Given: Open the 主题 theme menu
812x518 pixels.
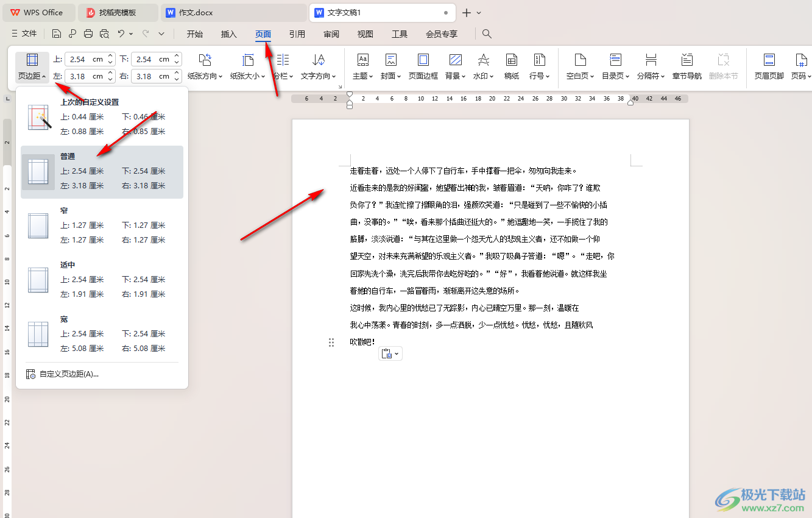Looking at the screenshot, I should (363, 68).
